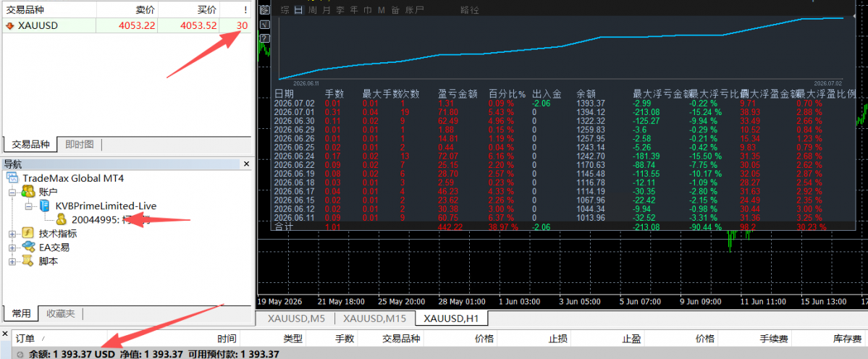Sort Market Watch by 买价 column
This screenshot has height=359, width=868.
pyautogui.click(x=189, y=9)
